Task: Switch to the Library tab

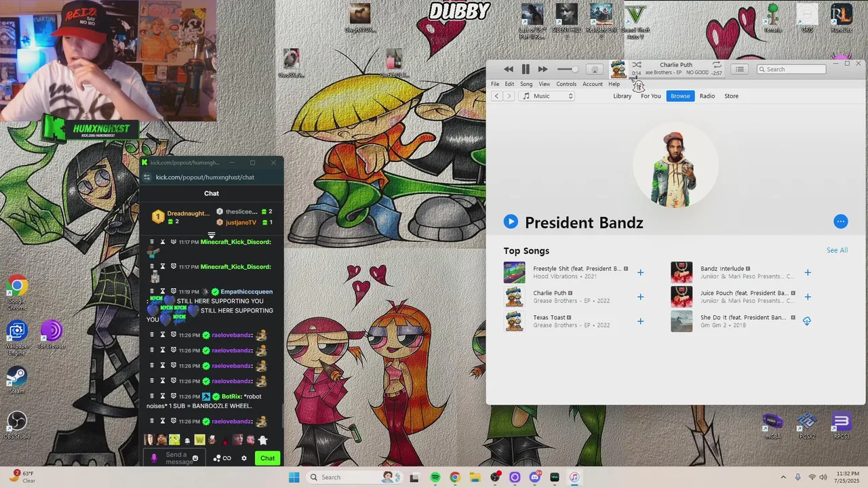Action: [x=622, y=96]
